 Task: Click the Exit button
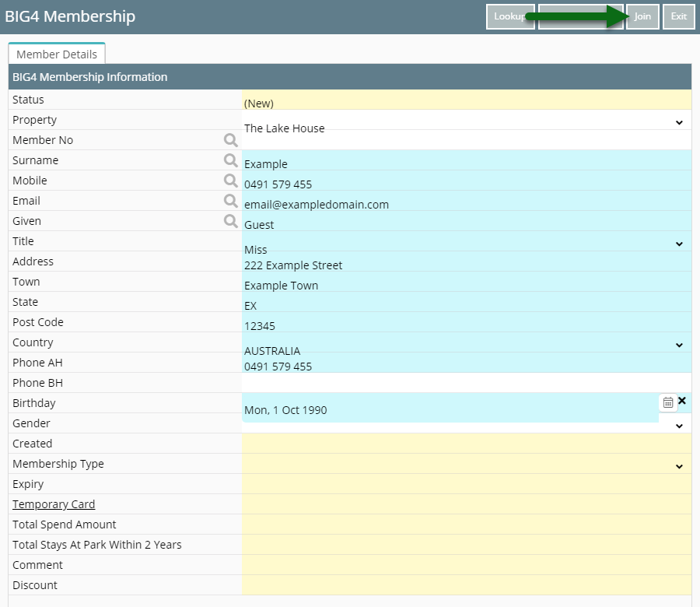(x=678, y=16)
